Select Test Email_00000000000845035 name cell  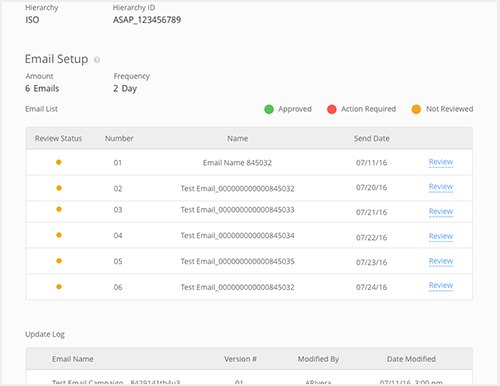point(237,261)
